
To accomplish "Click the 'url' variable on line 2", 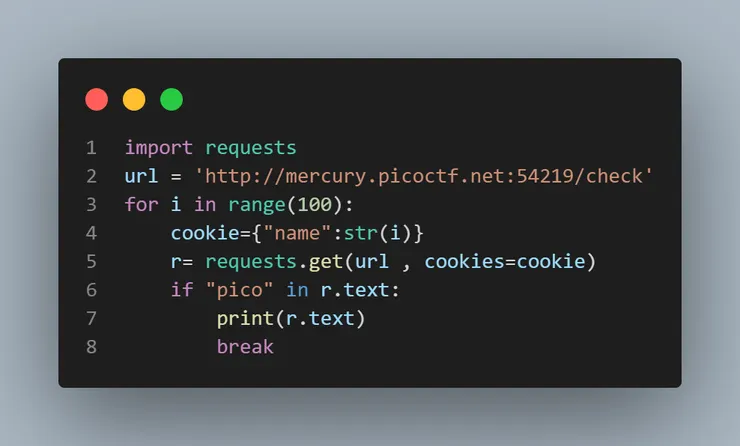I will [141, 176].
